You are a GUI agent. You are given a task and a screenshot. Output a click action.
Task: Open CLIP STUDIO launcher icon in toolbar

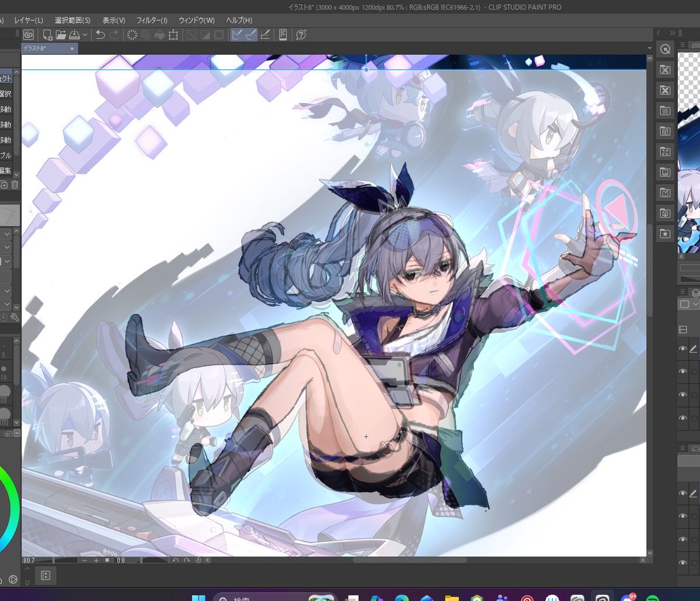[29, 35]
